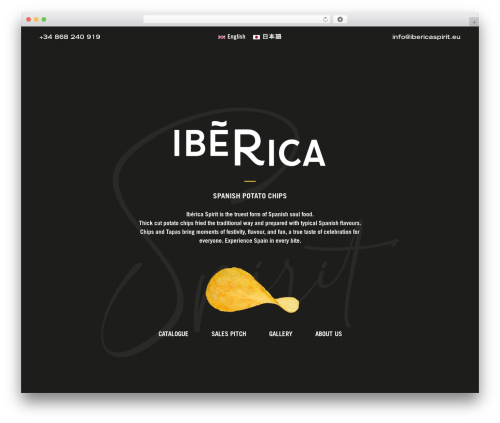Email info@ibericaspirit.eu
The height and width of the screenshot is (423, 500).
(426, 37)
